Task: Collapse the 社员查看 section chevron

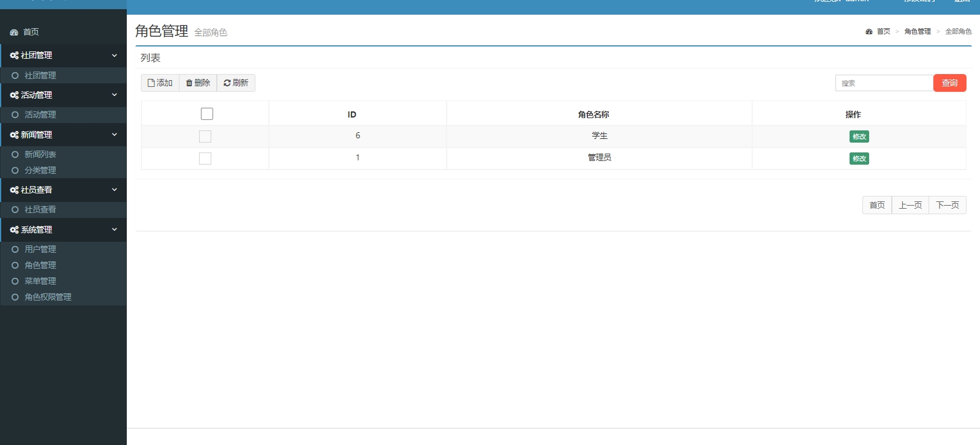Action: click(115, 190)
